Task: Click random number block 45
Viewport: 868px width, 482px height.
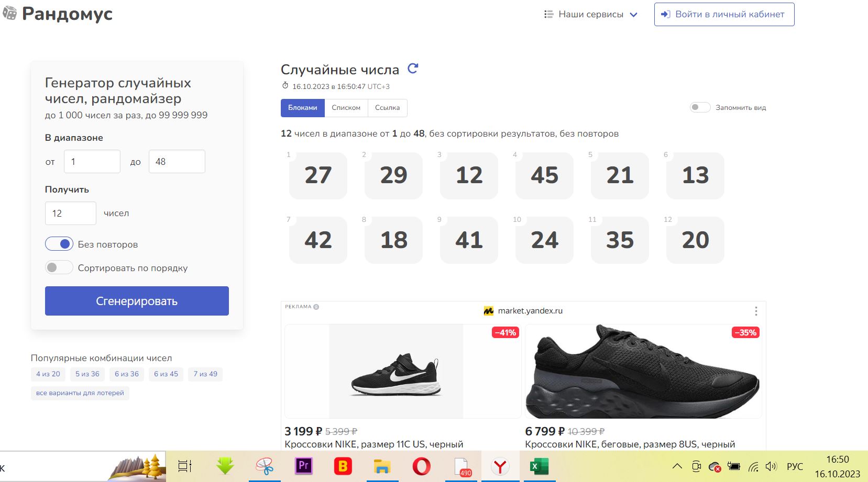Action: (544, 175)
